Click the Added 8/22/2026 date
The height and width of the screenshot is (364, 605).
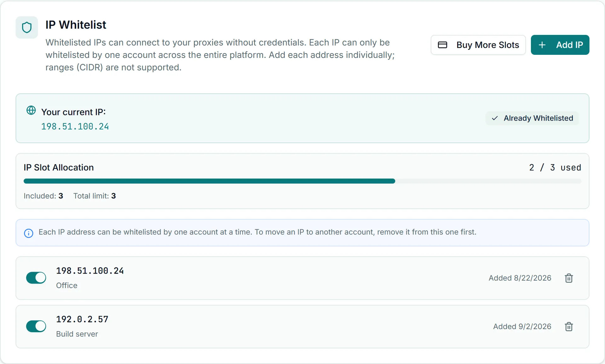coord(520,278)
